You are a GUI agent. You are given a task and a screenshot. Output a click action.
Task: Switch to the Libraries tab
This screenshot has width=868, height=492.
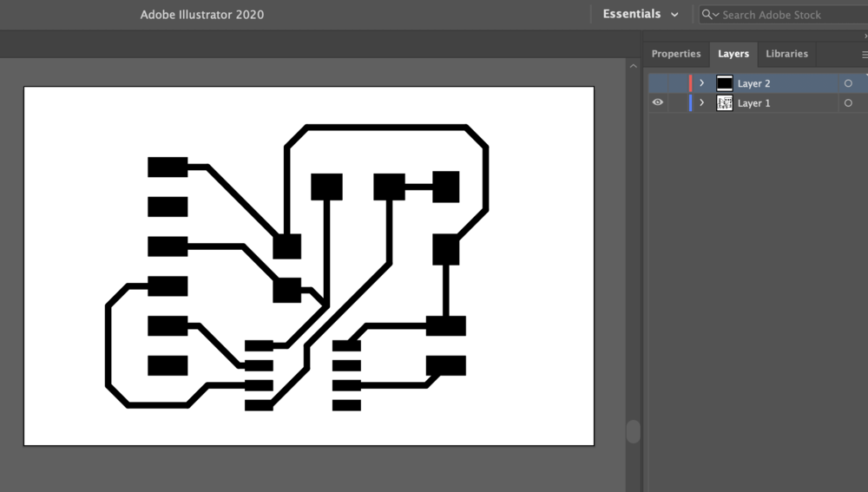(786, 54)
